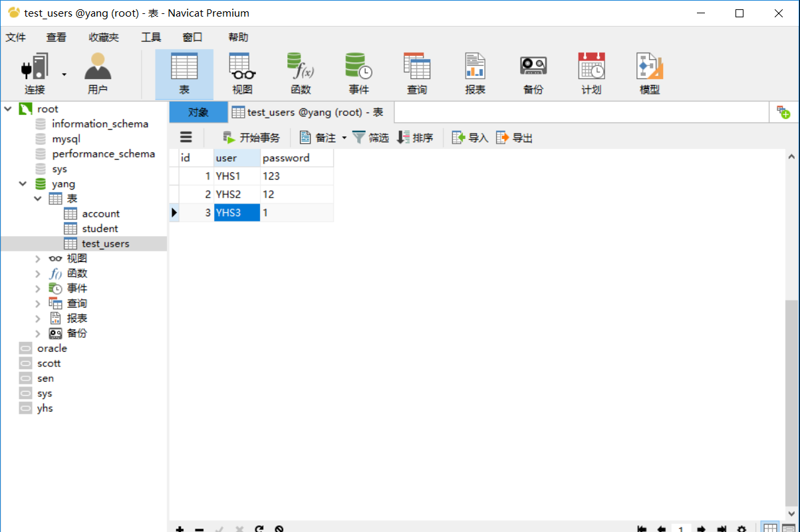Image resolution: width=800 pixels, height=532 pixels.
Task: Open the 窗口 window menu
Action: (192, 37)
